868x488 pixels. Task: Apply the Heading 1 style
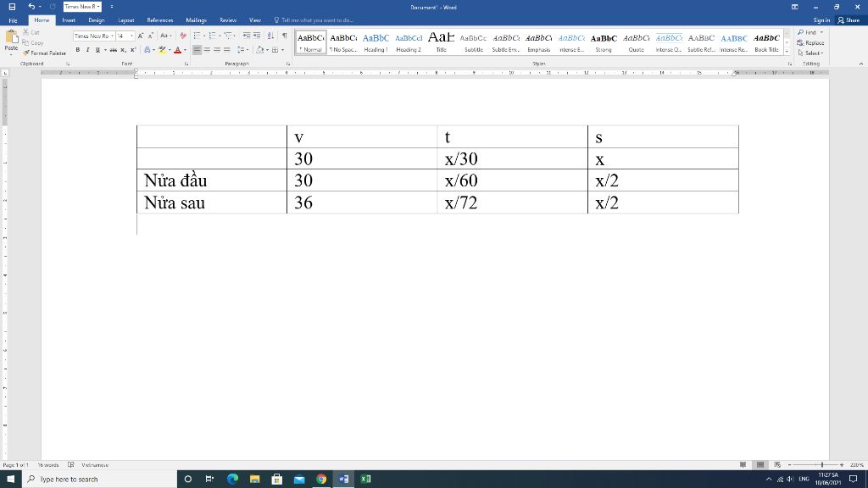[376, 42]
